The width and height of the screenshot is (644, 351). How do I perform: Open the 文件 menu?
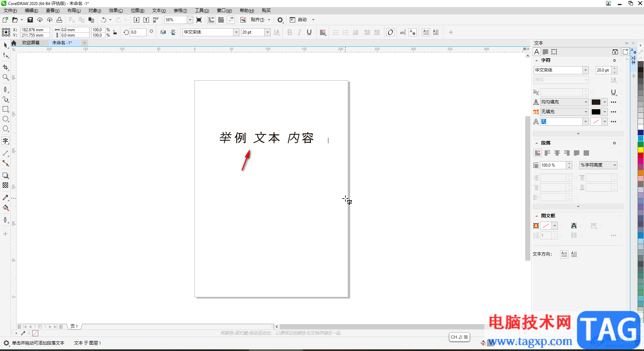coord(10,11)
